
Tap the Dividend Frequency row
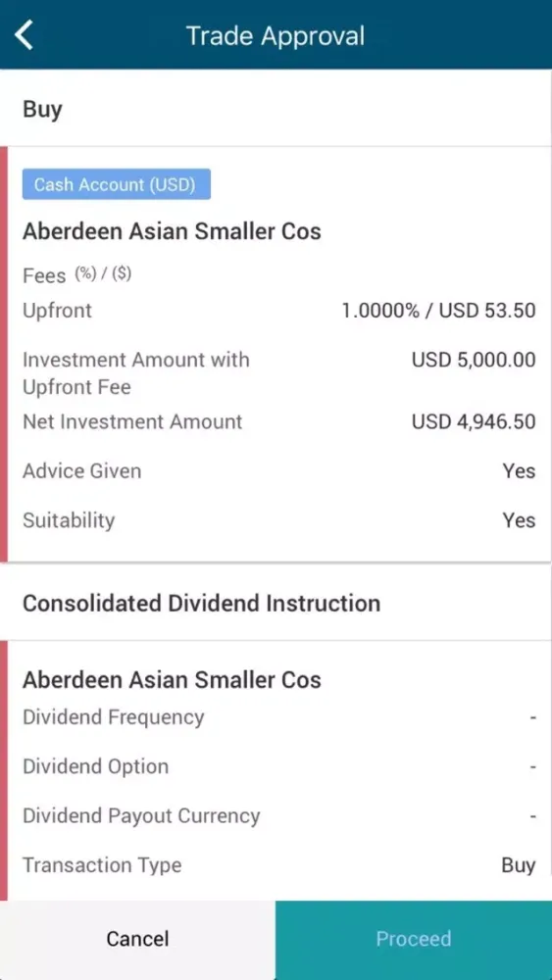[278, 717]
